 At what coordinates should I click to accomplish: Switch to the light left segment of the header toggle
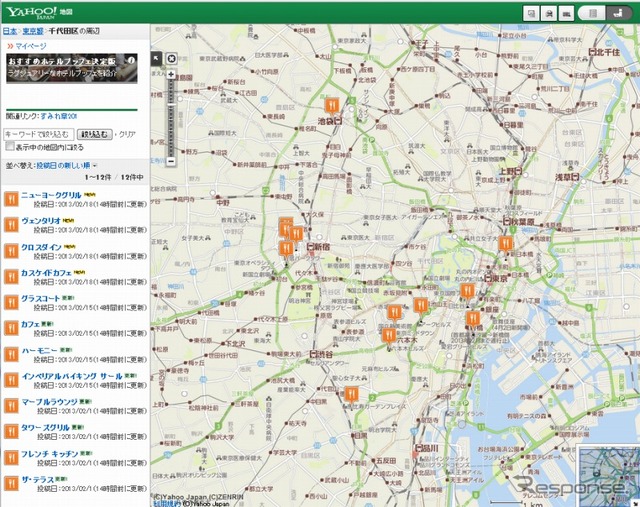(x=592, y=13)
